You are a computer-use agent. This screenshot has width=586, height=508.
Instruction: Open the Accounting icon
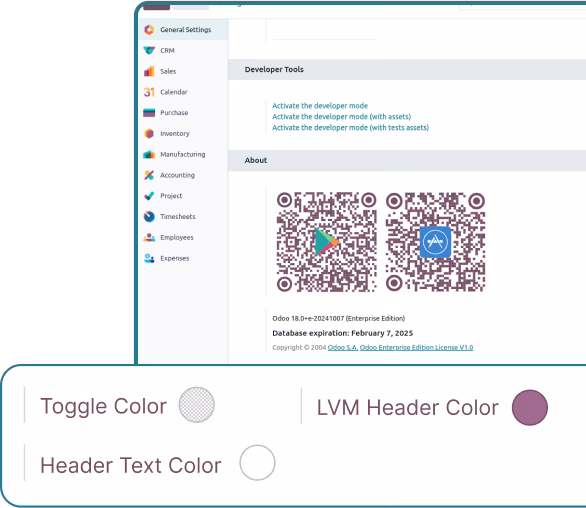(x=149, y=175)
